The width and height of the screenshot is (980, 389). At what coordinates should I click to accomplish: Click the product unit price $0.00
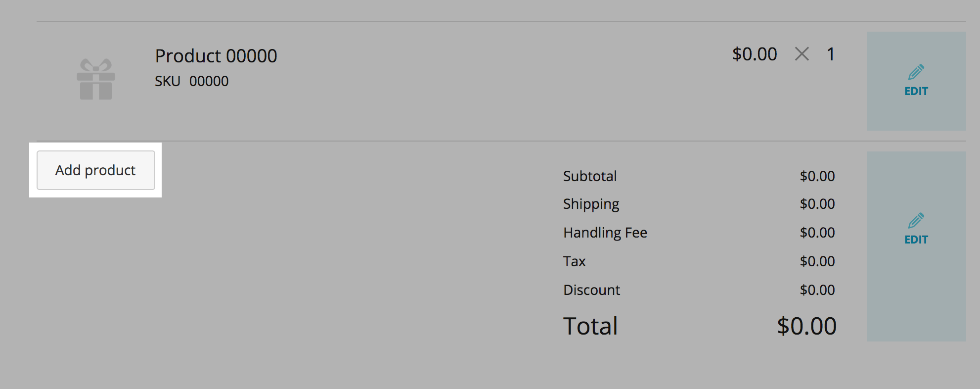click(x=755, y=54)
